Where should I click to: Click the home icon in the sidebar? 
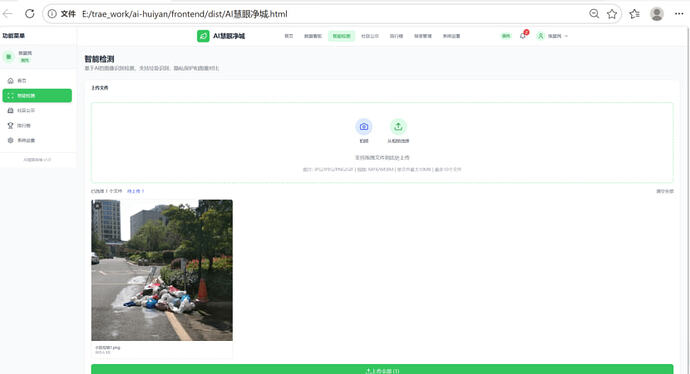[11, 81]
